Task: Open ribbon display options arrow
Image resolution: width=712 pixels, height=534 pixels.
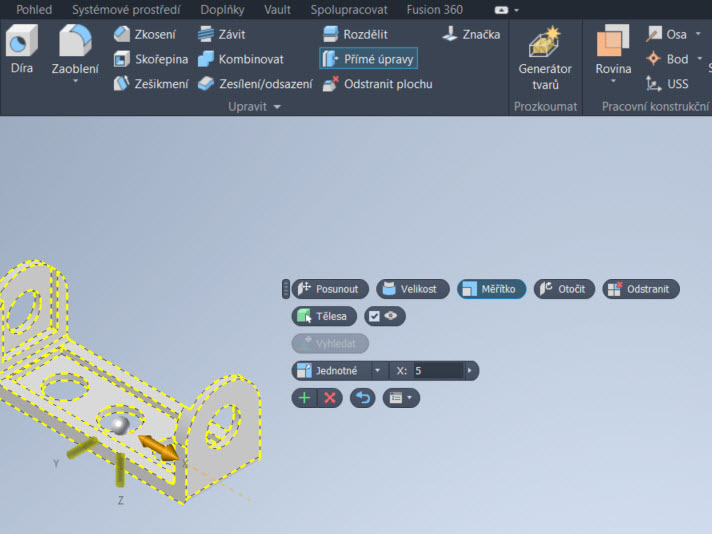Action: (x=517, y=10)
